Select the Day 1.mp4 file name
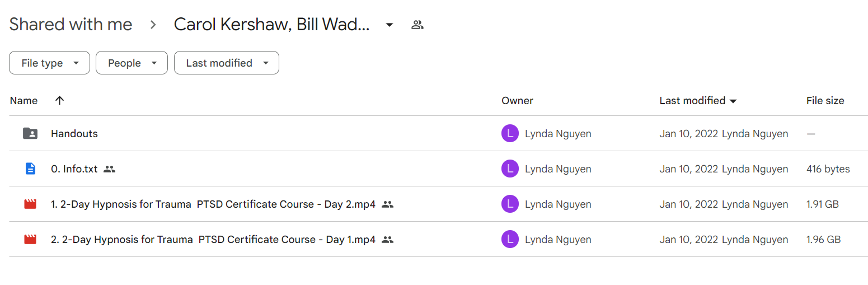868x285 pixels. click(213, 240)
